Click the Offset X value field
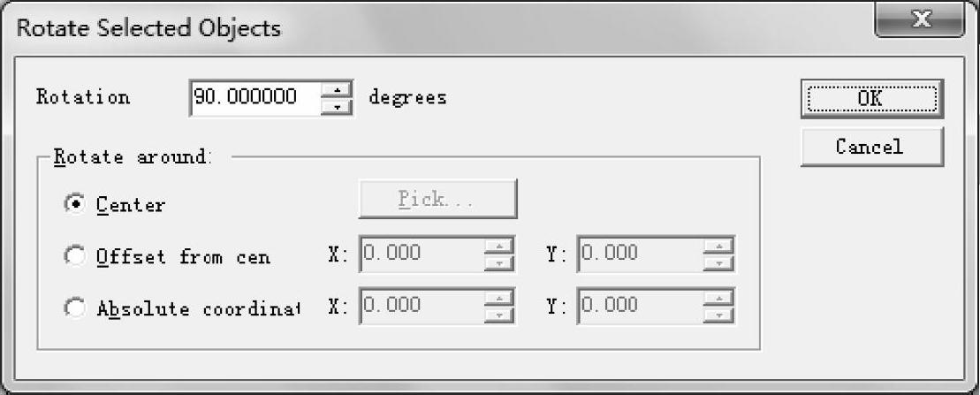The image size is (980, 395). (x=421, y=254)
